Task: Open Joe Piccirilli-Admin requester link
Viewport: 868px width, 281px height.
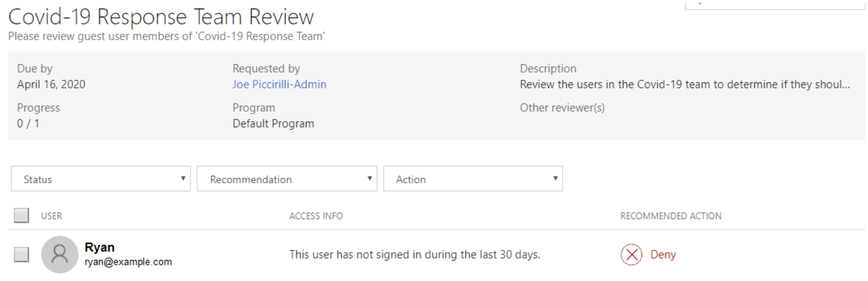Action: click(280, 85)
